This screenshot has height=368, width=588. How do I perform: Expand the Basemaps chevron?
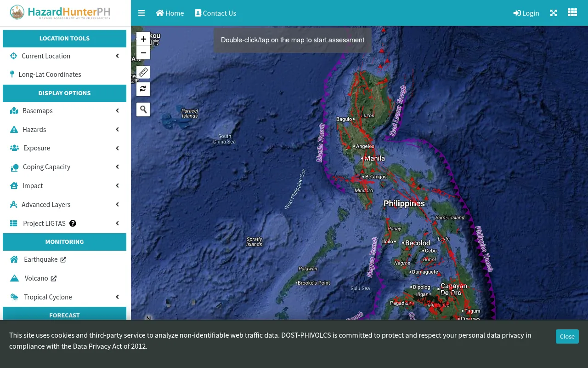117,111
